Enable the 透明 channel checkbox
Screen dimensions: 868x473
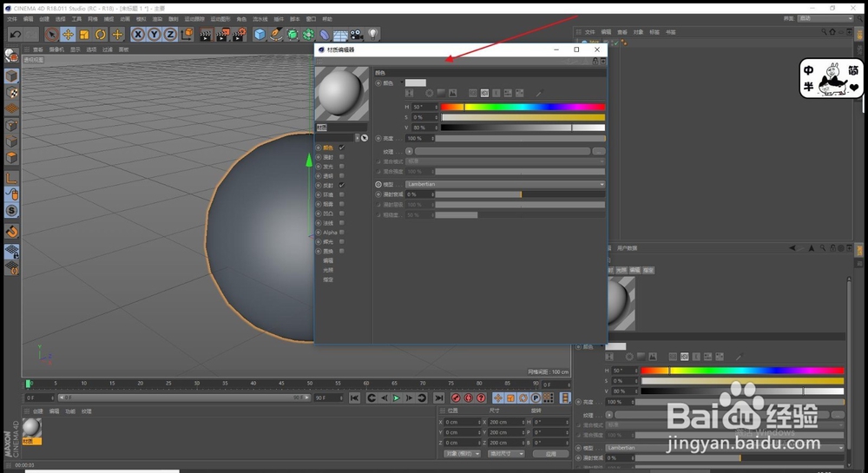pos(342,176)
